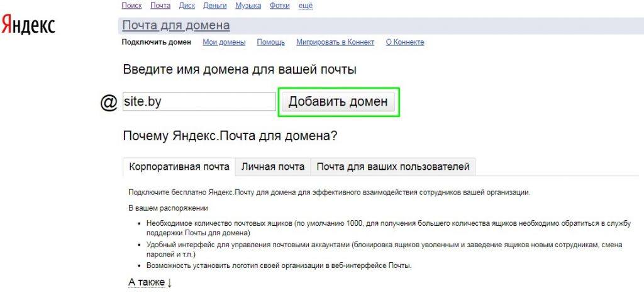
Task: Open the Деньги link in top bar
Action: (x=215, y=5)
